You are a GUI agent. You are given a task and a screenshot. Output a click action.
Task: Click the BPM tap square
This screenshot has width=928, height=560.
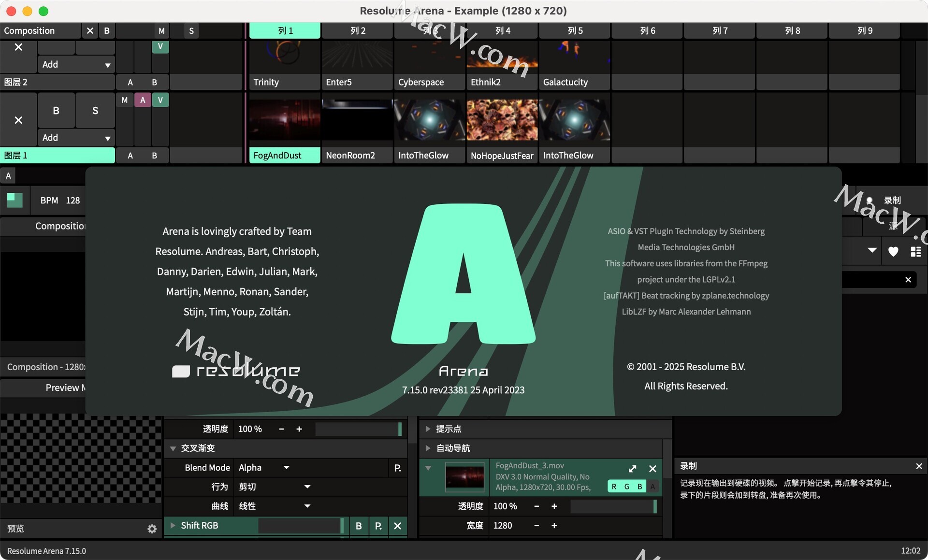[14, 200]
